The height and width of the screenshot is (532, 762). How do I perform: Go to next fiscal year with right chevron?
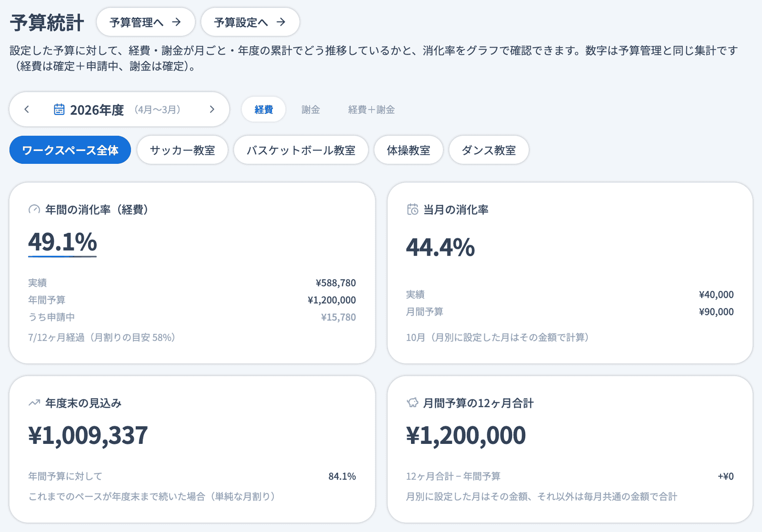[212, 110]
